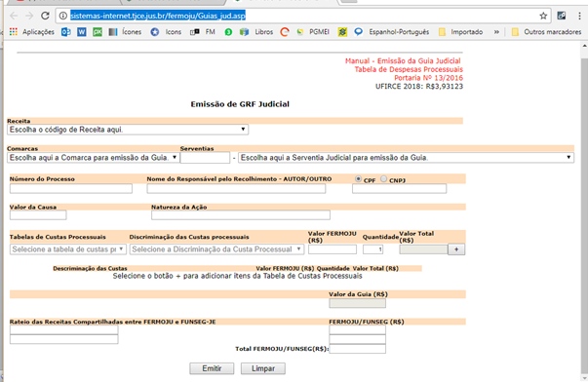Click the Valor Total (R$) field in add row
The height and width of the screenshot is (382, 588).
423,249
